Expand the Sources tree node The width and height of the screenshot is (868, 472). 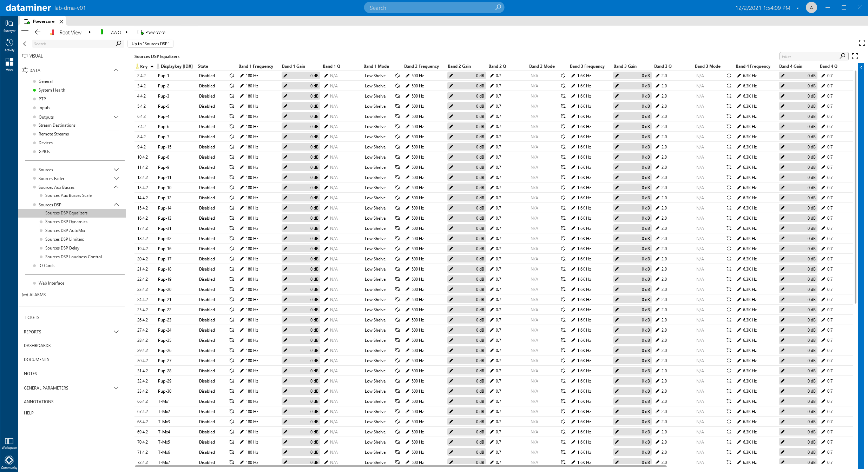pyautogui.click(x=116, y=169)
